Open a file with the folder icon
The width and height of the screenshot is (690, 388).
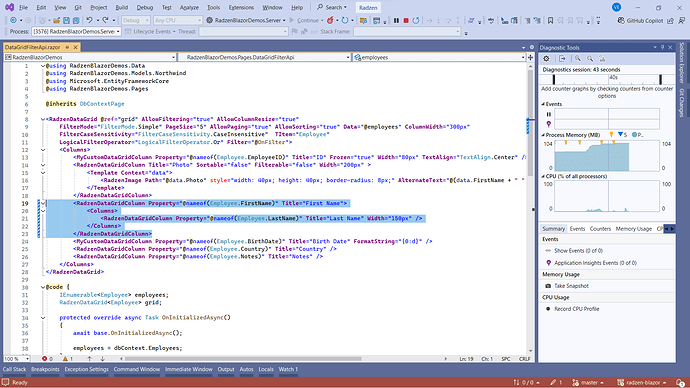tap(56, 20)
